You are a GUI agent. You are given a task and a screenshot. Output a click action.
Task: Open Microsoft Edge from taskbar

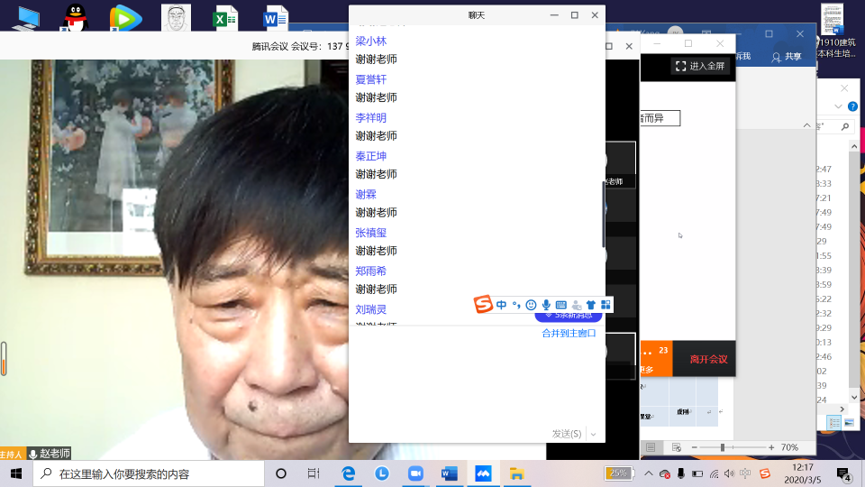pyautogui.click(x=348, y=474)
